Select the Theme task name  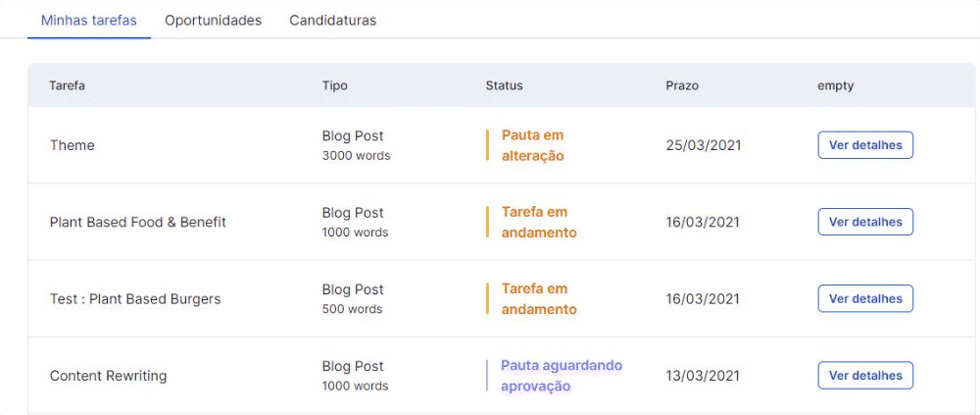click(x=73, y=145)
